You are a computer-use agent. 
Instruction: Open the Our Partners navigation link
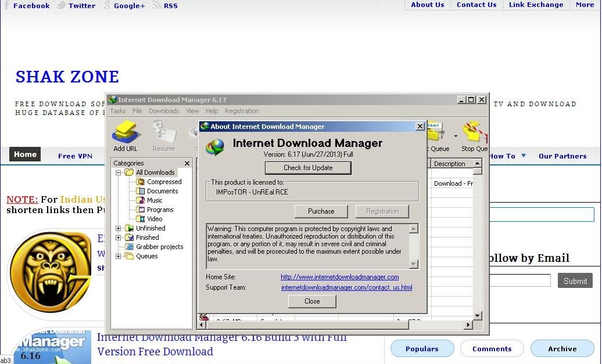[x=562, y=156]
